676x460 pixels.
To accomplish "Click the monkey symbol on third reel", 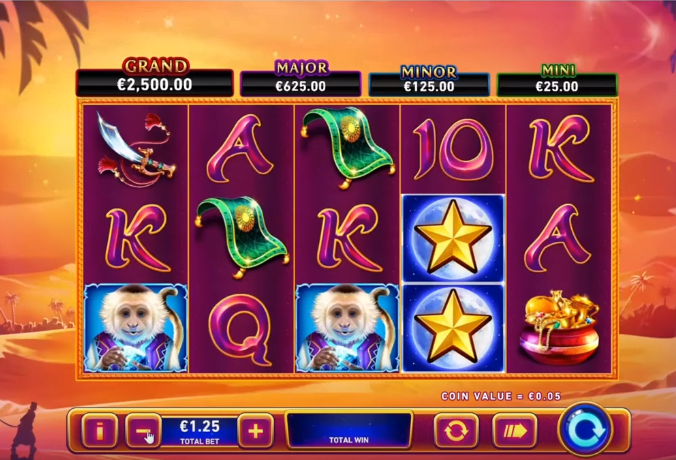I will coord(347,328).
